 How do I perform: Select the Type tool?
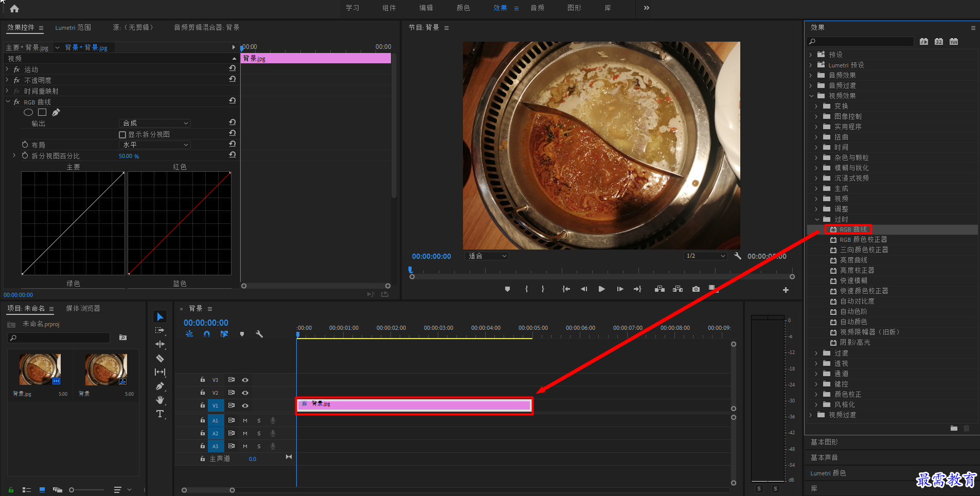[160, 414]
